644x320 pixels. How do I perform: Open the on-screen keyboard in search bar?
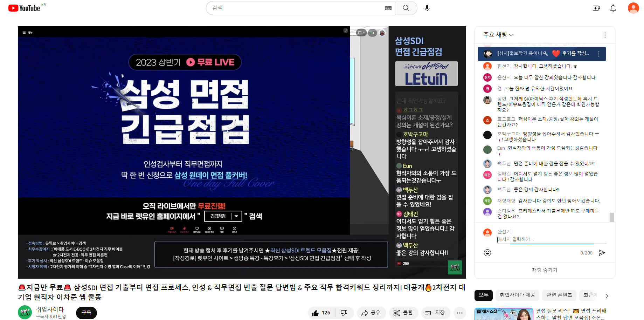388,8
